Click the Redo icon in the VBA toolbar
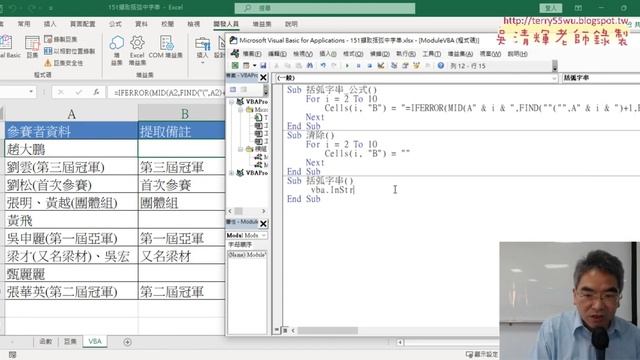640x360 pixels. [x=334, y=66]
